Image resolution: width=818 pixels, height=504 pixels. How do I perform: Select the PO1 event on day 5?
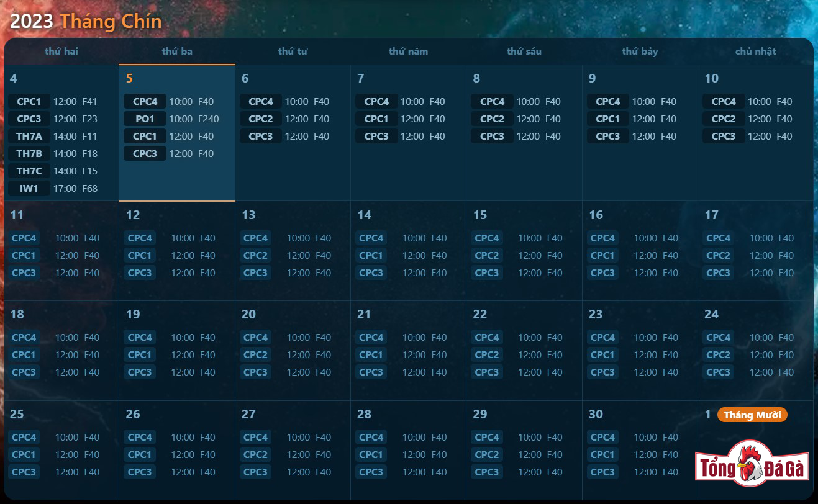[x=145, y=119]
